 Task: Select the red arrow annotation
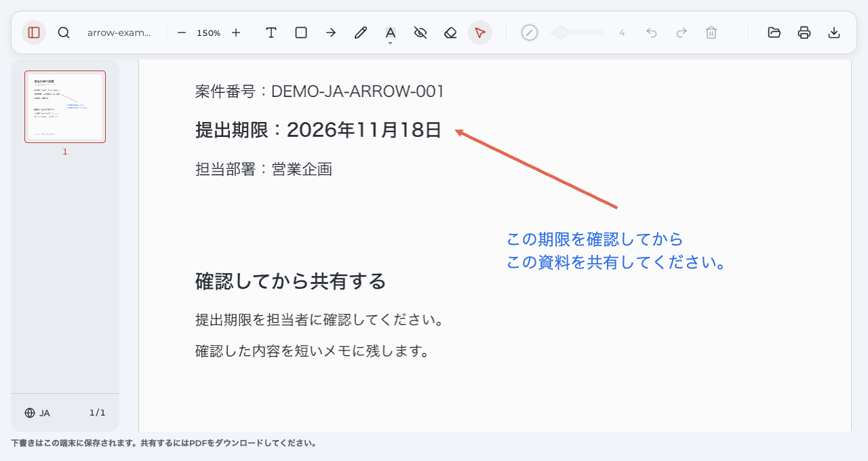(536, 169)
